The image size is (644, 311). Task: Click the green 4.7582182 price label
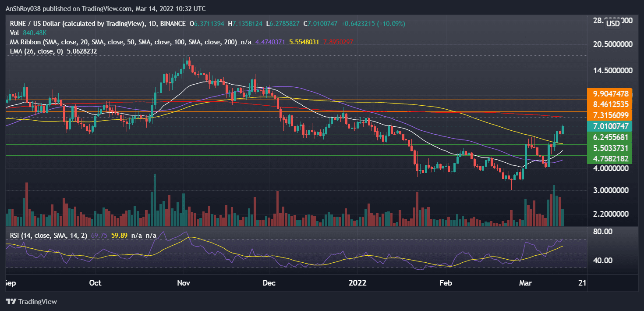[611, 158]
